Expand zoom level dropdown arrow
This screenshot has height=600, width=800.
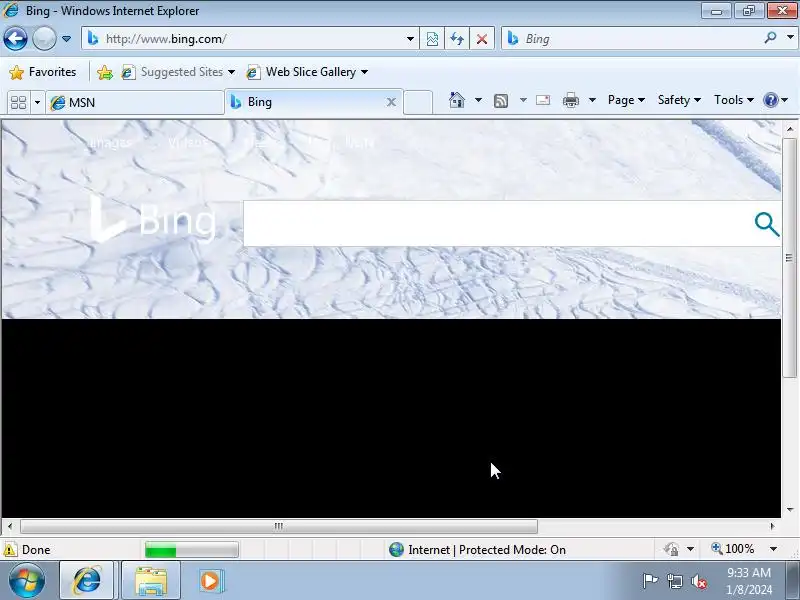pyautogui.click(x=773, y=549)
